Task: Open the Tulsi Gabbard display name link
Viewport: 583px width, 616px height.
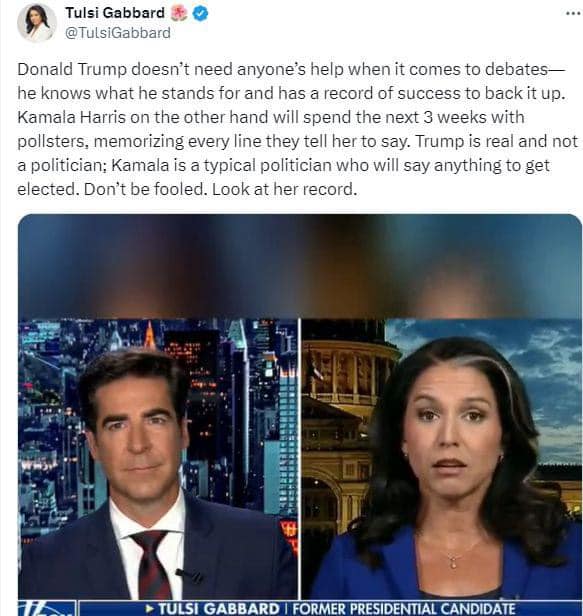Action: (115, 13)
